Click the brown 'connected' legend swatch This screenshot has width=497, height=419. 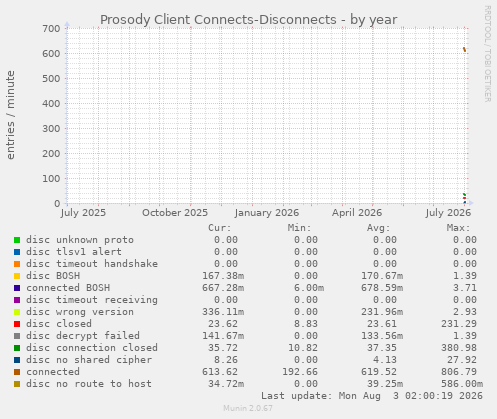17,372
